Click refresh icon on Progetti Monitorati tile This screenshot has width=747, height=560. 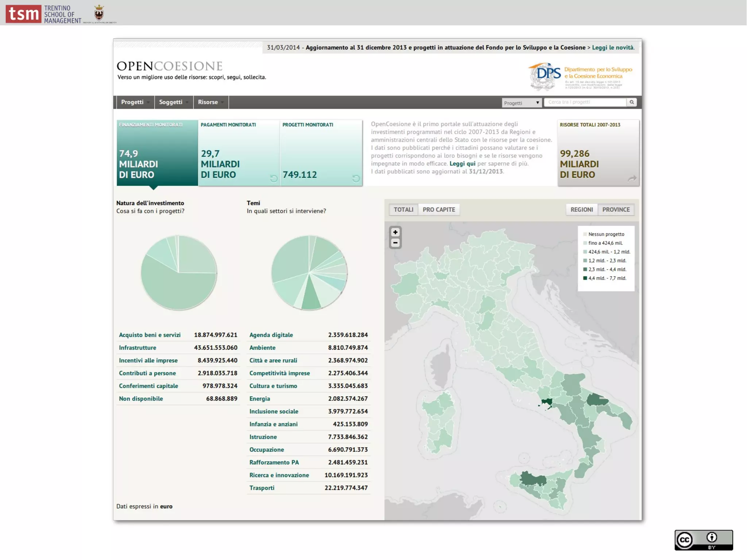(x=356, y=178)
